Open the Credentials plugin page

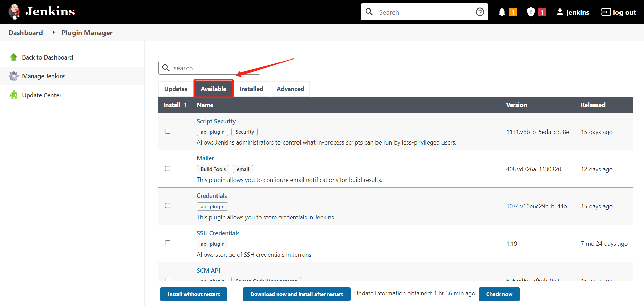point(211,195)
